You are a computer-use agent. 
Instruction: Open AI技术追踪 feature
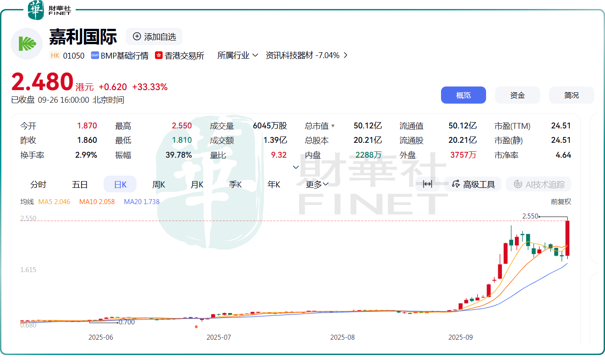click(x=538, y=184)
